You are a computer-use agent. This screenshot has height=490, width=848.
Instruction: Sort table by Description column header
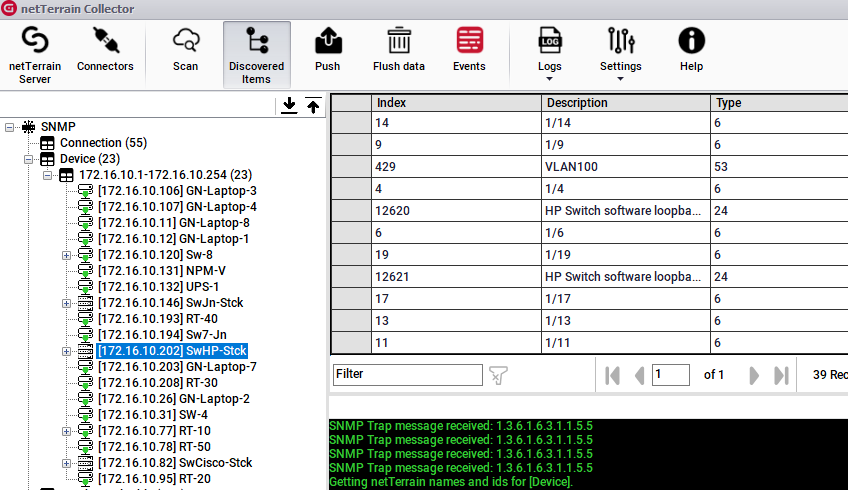pyautogui.click(x=626, y=102)
